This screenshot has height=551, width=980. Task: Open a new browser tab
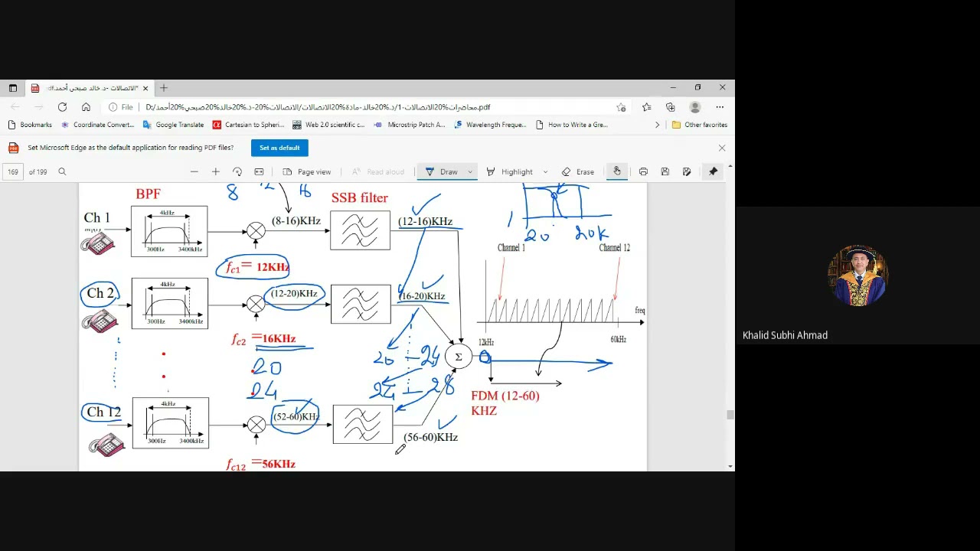pyautogui.click(x=164, y=88)
